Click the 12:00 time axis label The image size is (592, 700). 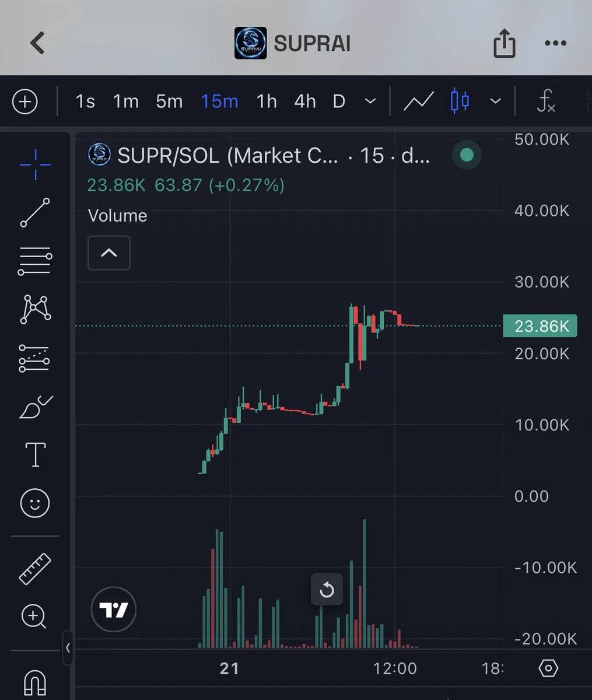click(395, 668)
